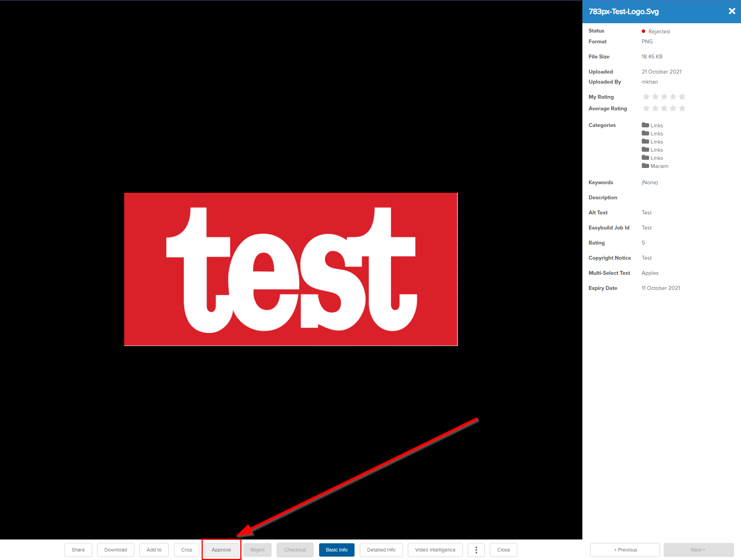Click the Close button in toolbar
Screen dimensions: 741x560
click(x=503, y=550)
